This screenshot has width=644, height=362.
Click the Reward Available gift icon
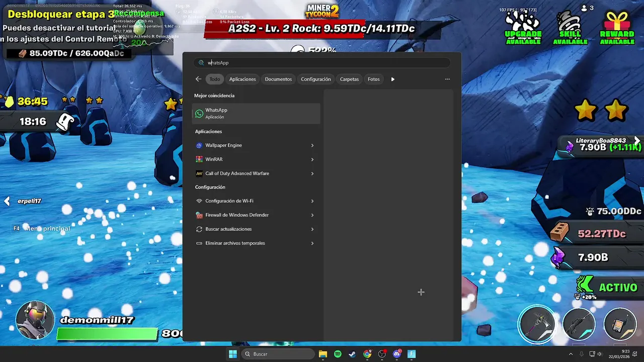617,28
